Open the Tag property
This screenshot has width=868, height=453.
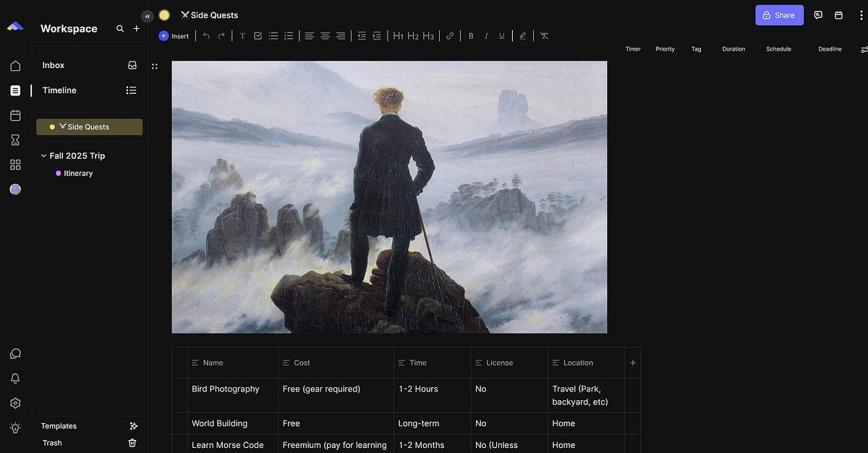(x=696, y=49)
